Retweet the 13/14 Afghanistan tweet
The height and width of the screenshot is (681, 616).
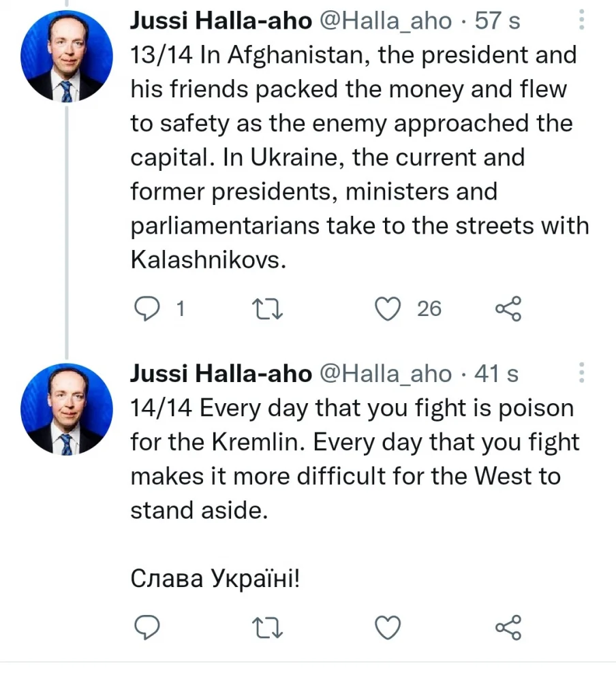[267, 309]
